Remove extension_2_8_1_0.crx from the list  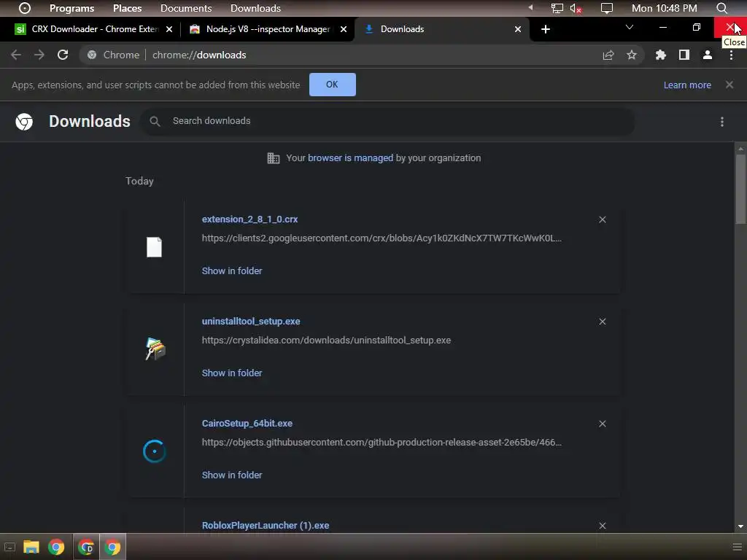point(603,219)
